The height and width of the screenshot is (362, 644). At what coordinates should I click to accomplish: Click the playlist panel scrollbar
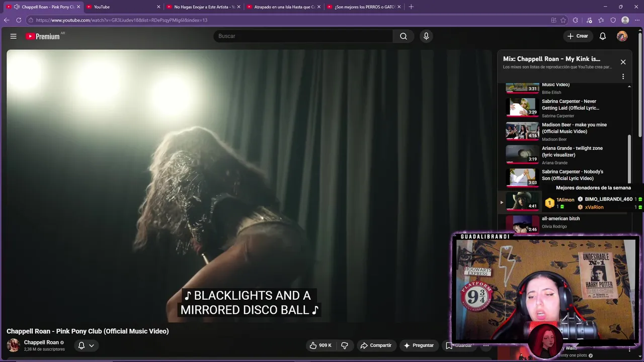click(629, 159)
